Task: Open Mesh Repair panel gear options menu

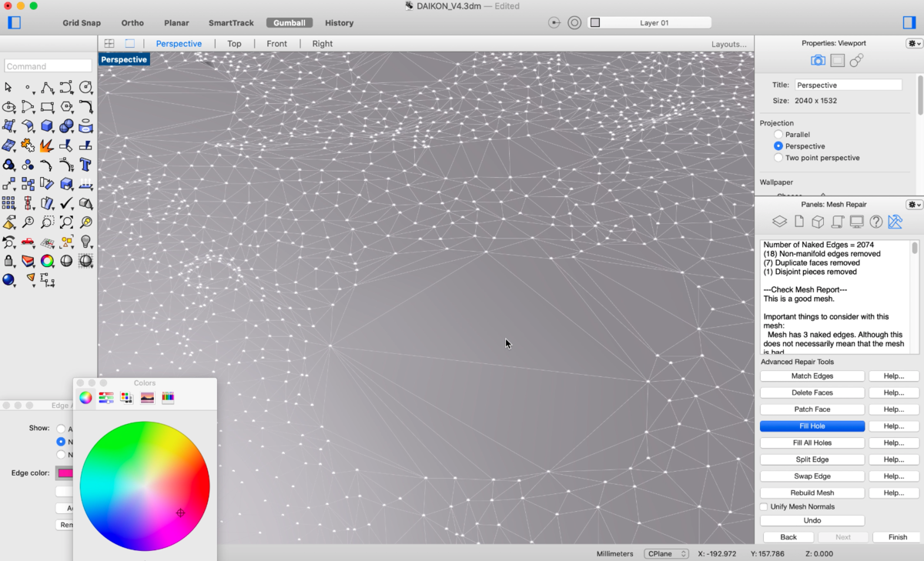Action: point(914,205)
